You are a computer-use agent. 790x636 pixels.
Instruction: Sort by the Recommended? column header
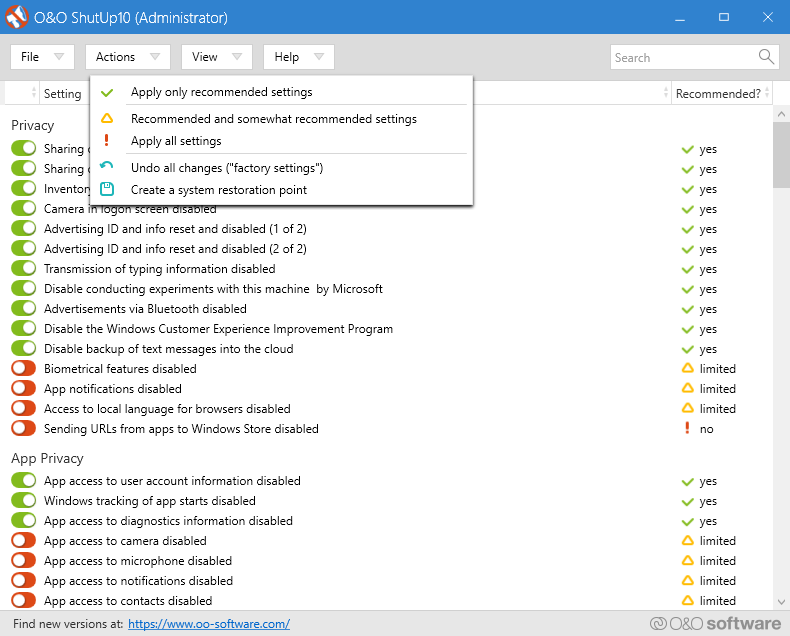click(x=718, y=94)
